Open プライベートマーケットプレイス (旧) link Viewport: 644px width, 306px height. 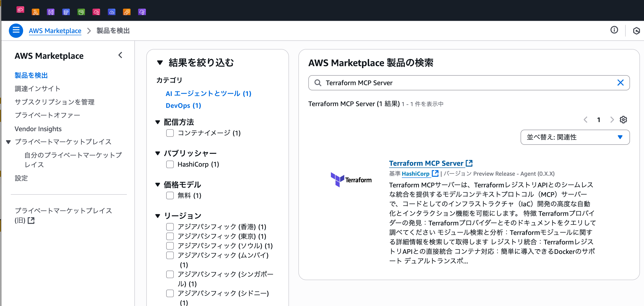[63, 215]
